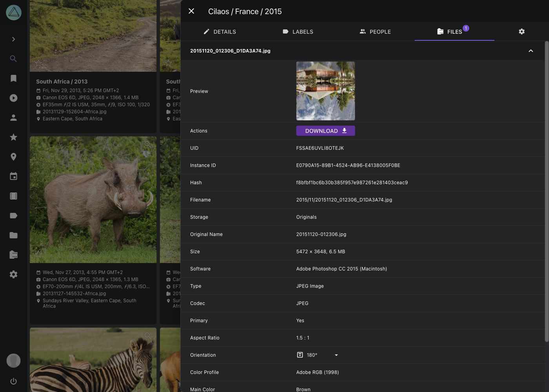Open the Videos section from the sidebar

(13, 98)
